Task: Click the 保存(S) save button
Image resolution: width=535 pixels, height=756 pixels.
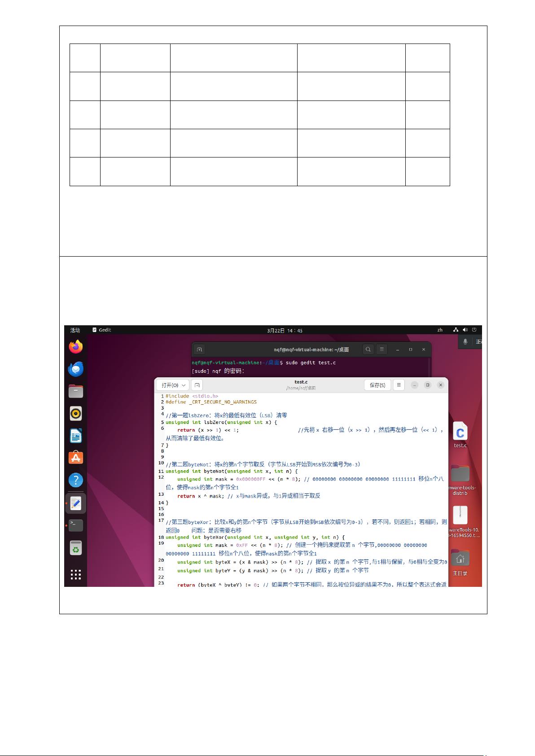Action: (377, 385)
